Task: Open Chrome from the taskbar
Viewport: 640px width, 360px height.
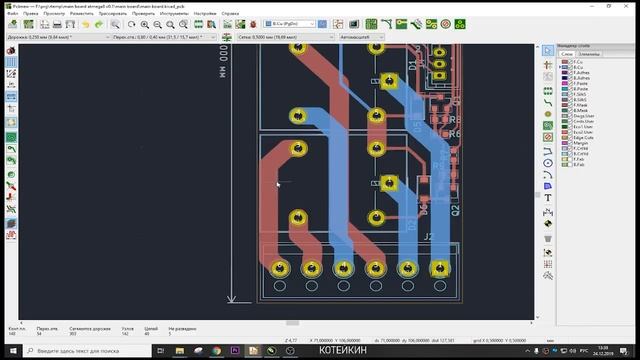Action: [216, 351]
